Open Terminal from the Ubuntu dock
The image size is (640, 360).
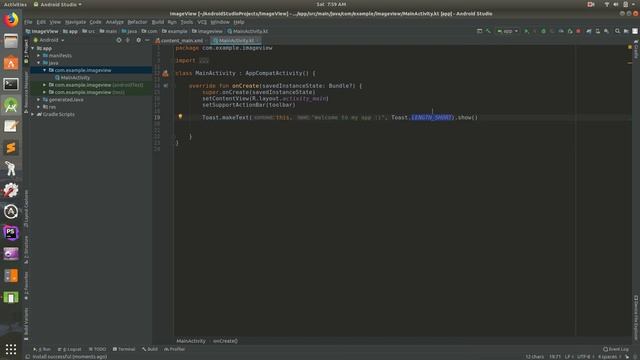[x=11, y=84]
